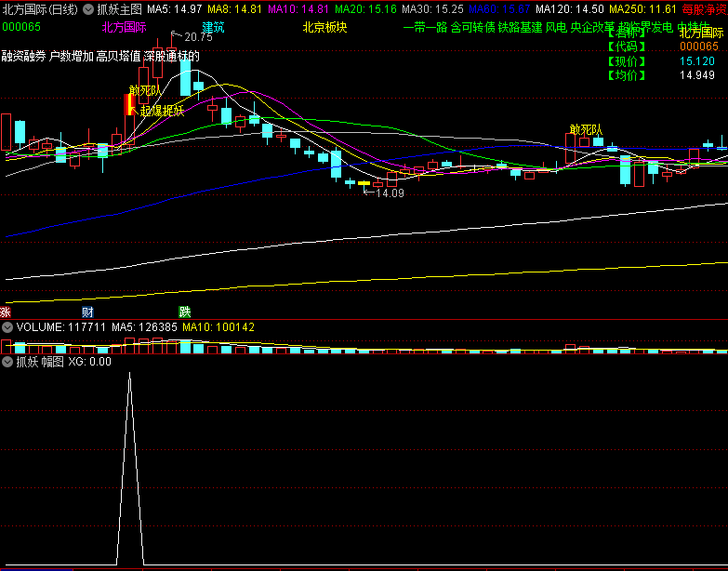Click the 北京板块 region label
The width and height of the screenshot is (728, 571).
point(325,27)
